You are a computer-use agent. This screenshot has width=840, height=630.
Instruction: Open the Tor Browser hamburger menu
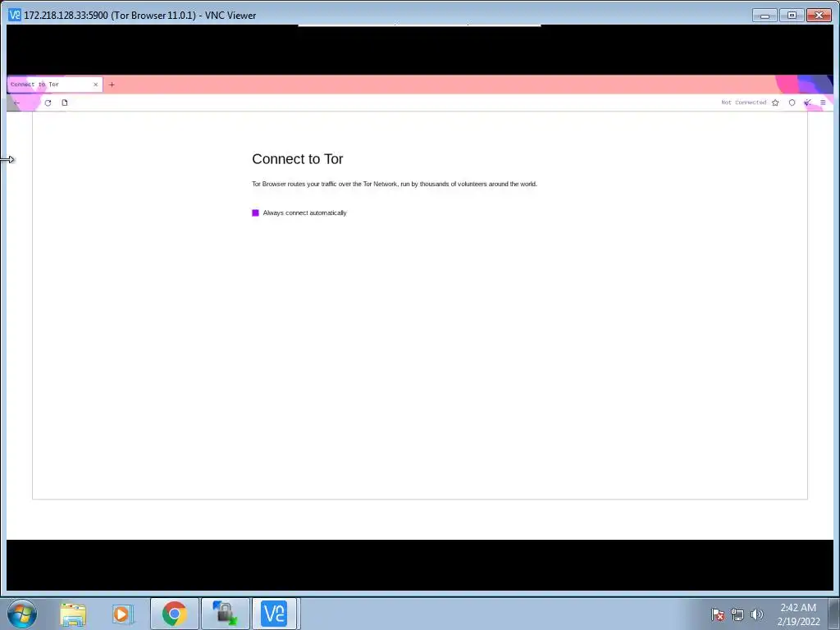[x=823, y=103]
